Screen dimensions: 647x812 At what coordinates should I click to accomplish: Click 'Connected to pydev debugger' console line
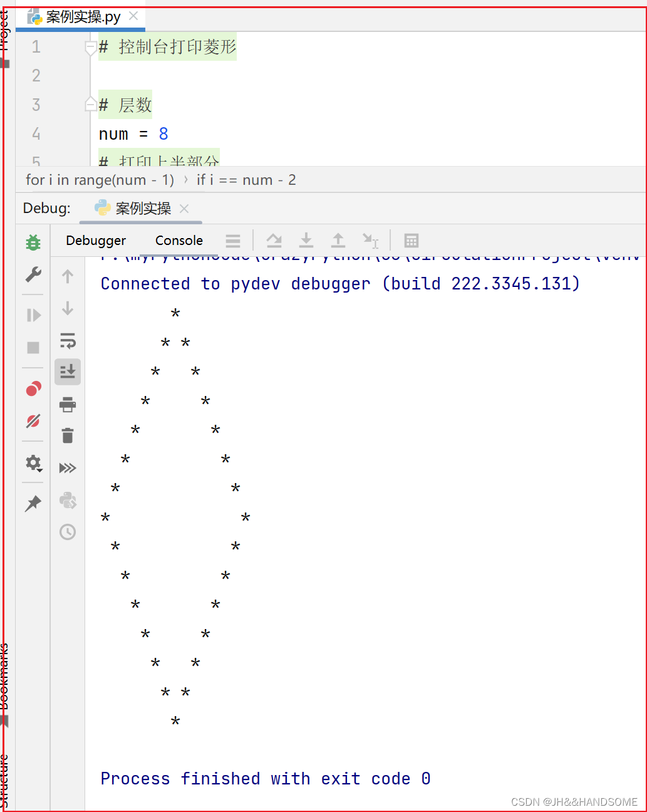[340, 284]
